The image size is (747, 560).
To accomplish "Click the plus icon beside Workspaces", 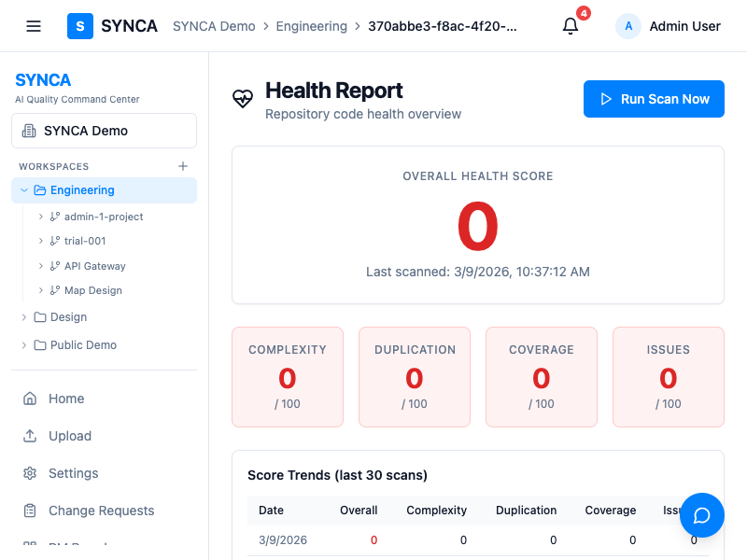I will (x=183, y=166).
